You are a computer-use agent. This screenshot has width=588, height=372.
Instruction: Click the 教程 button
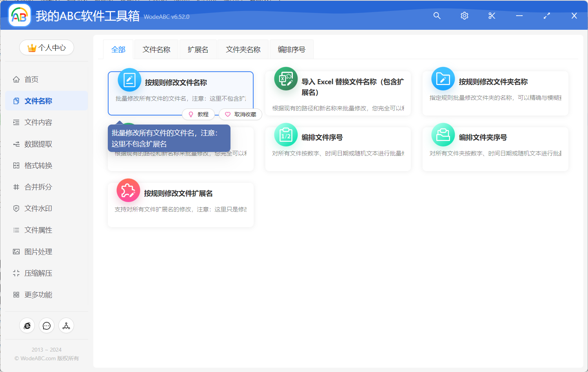(x=198, y=114)
